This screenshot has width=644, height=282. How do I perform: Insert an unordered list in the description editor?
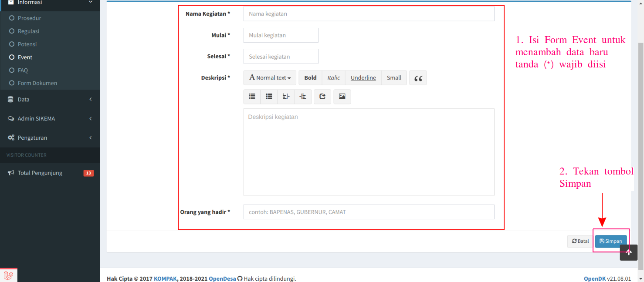click(x=252, y=96)
